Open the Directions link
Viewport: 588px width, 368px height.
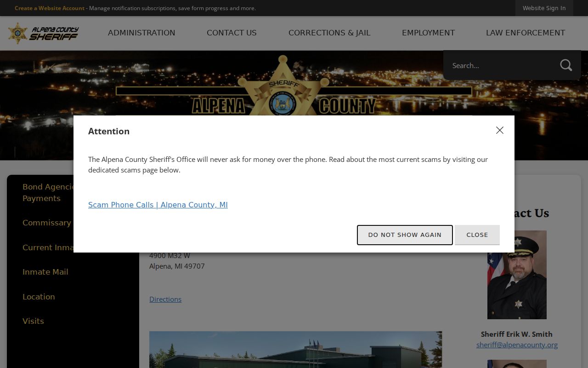pyautogui.click(x=165, y=299)
